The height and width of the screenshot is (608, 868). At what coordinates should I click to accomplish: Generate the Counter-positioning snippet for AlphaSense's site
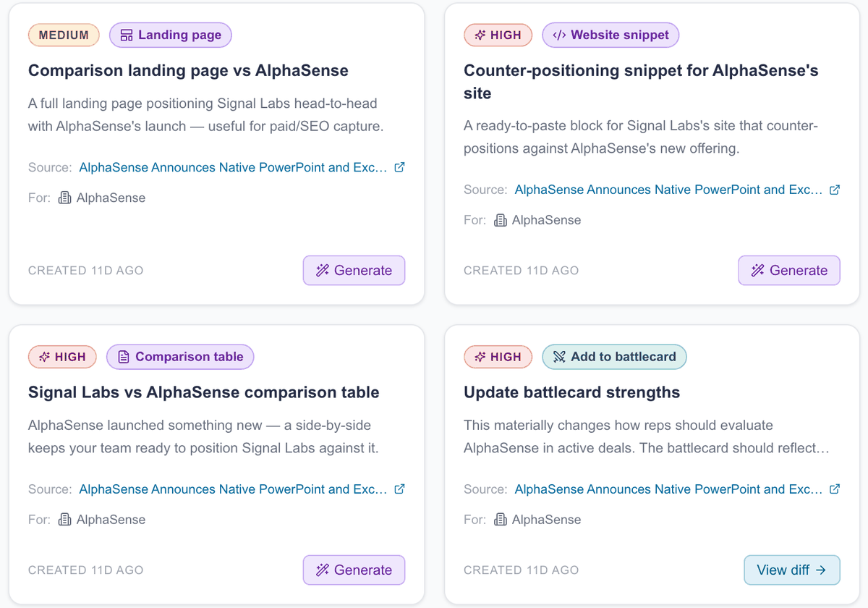(789, 271)
